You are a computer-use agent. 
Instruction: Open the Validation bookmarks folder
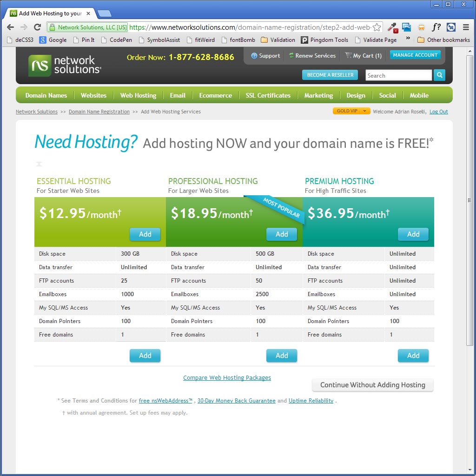278,40
